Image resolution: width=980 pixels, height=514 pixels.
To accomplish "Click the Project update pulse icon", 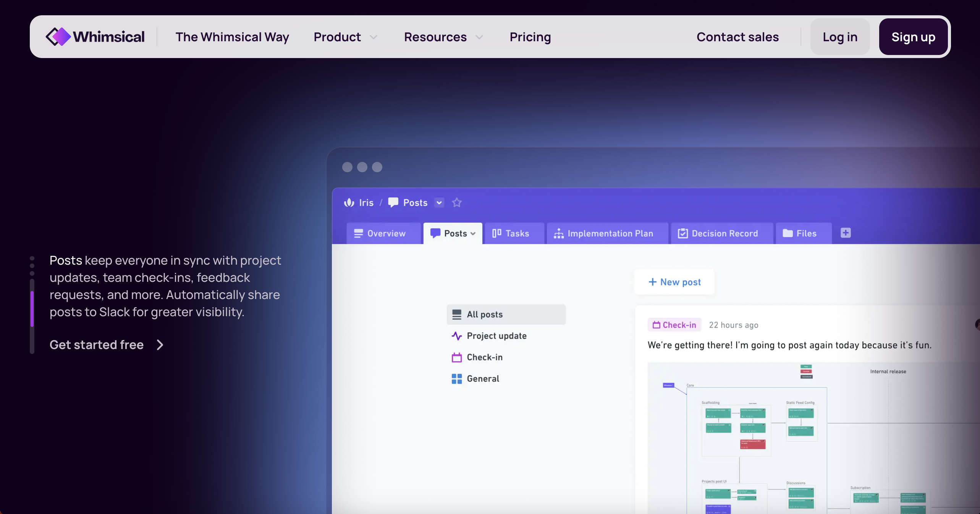I will [x=457, y=336].
